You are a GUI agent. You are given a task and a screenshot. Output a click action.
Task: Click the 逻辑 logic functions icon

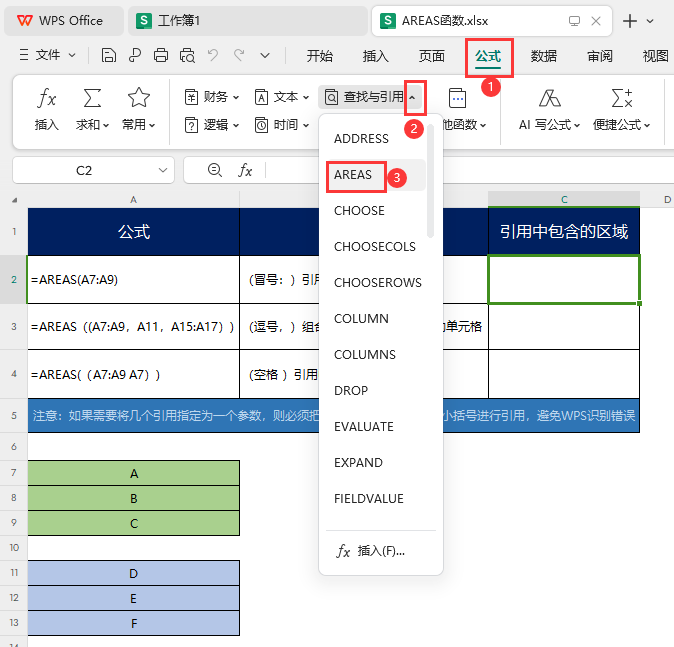[191, 125]
